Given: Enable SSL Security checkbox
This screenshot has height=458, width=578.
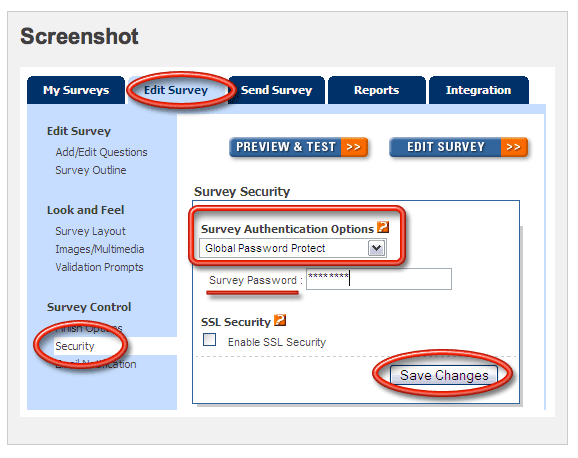Looking at the screenshot, I should [x=209, y=340].
